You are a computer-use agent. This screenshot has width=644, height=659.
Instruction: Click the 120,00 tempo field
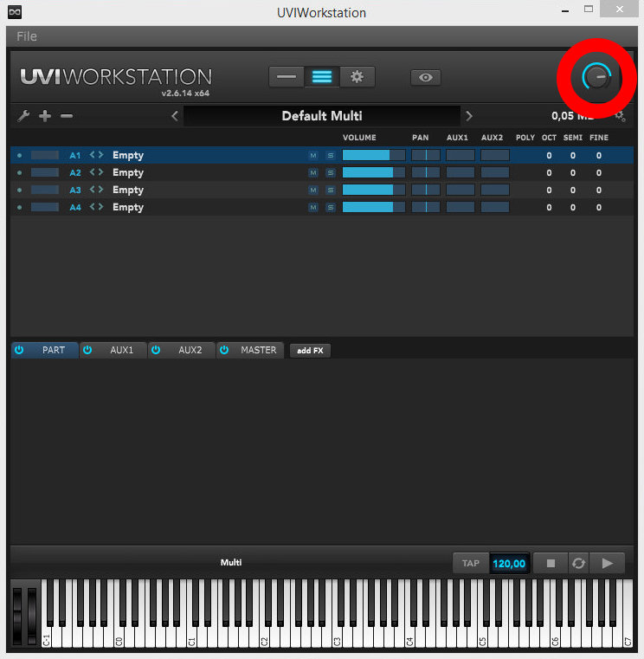[509, 563]
